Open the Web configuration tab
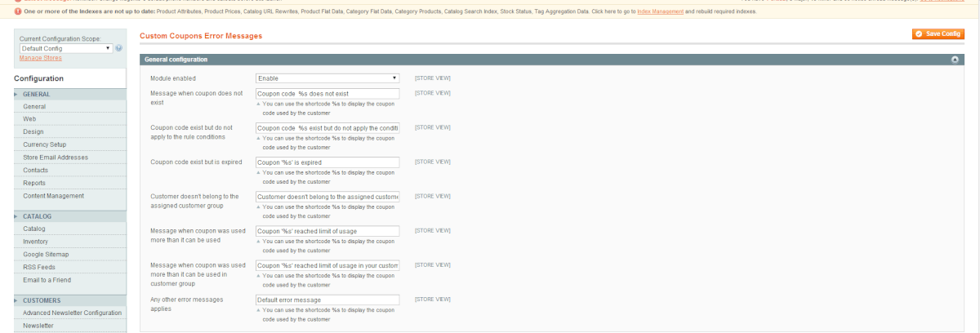This screenshot has height=333, width=980. pos(69,119)
